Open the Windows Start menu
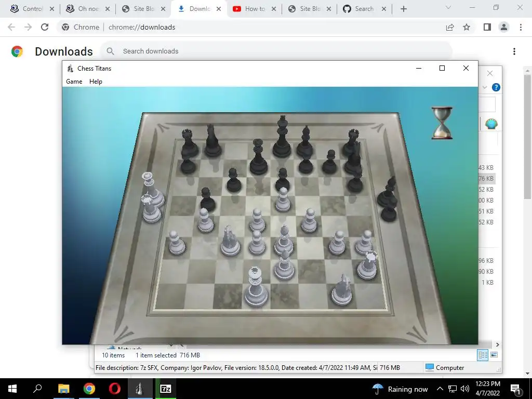The image size is (532, 399). tap(12, 389)
